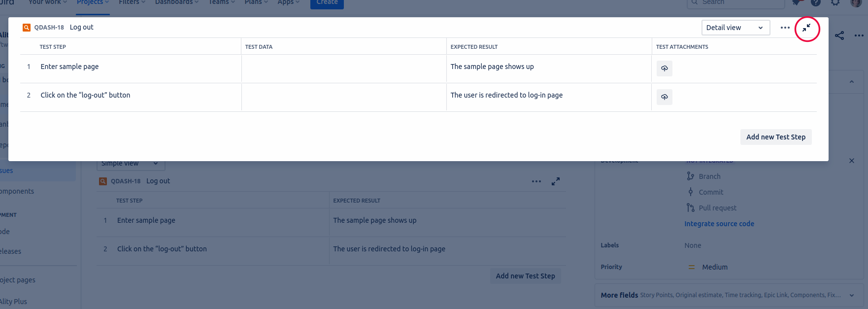Open the three-dots menu in the modal header
This screenshot has width=868, height=309.
[785, 28]
